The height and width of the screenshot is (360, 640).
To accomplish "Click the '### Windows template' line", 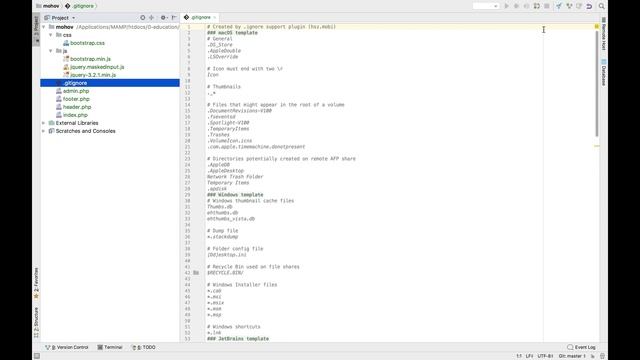I will coord(235,195).
